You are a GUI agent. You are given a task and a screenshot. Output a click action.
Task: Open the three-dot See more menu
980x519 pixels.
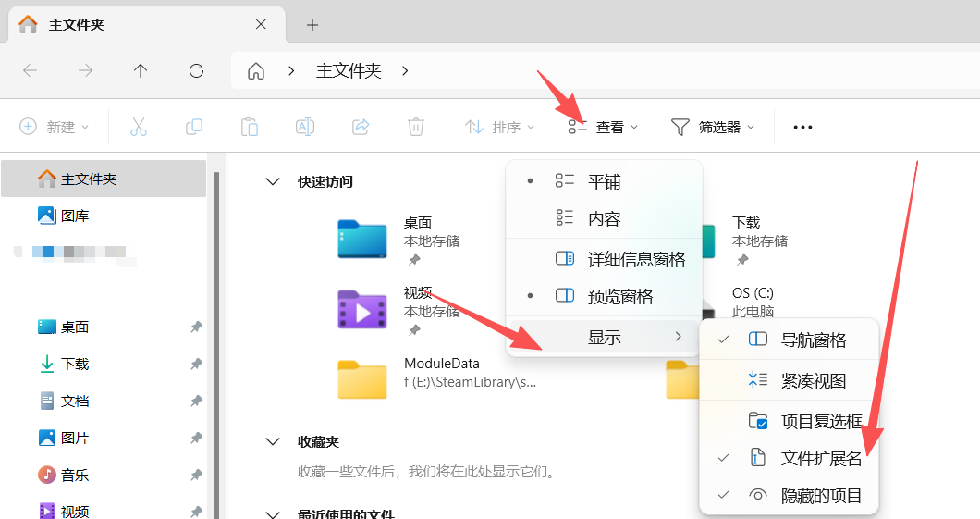pyautogui.click(x=802, y=127)
